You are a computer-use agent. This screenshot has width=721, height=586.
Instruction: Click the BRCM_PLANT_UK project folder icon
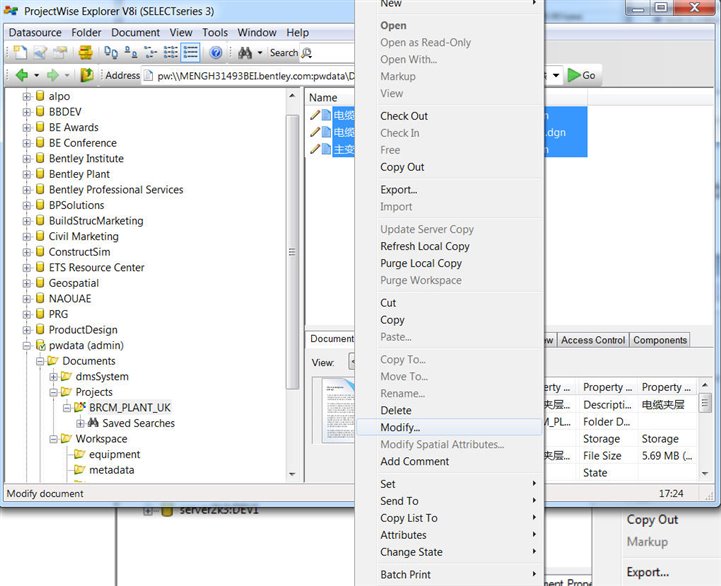[x=80, y=407]
